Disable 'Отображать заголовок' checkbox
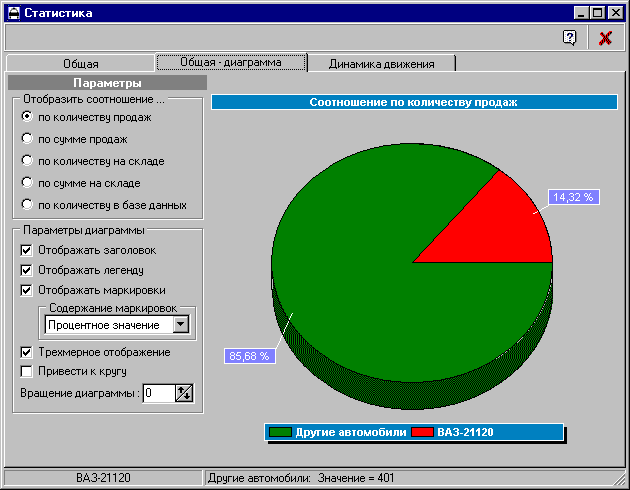Screen dimensions: 630x490 [27, 250]
